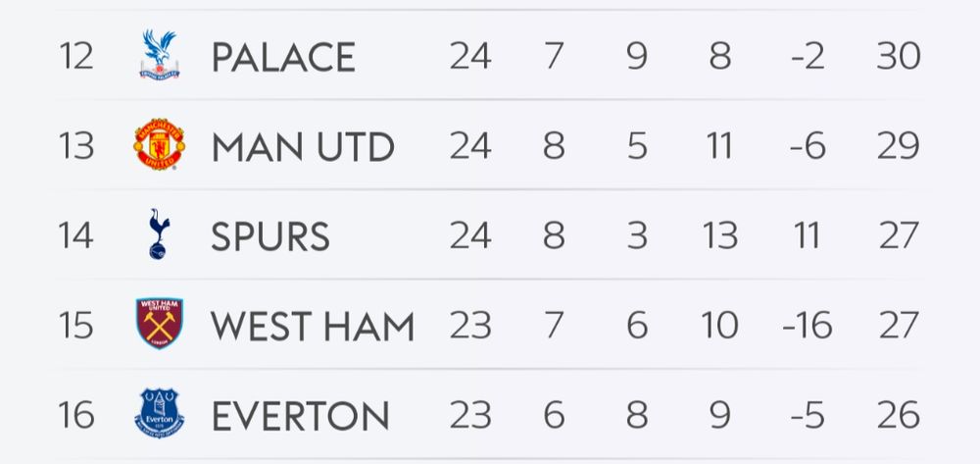980x464 pixels.
Task: Click the Everton club crest
Action: 159,414
